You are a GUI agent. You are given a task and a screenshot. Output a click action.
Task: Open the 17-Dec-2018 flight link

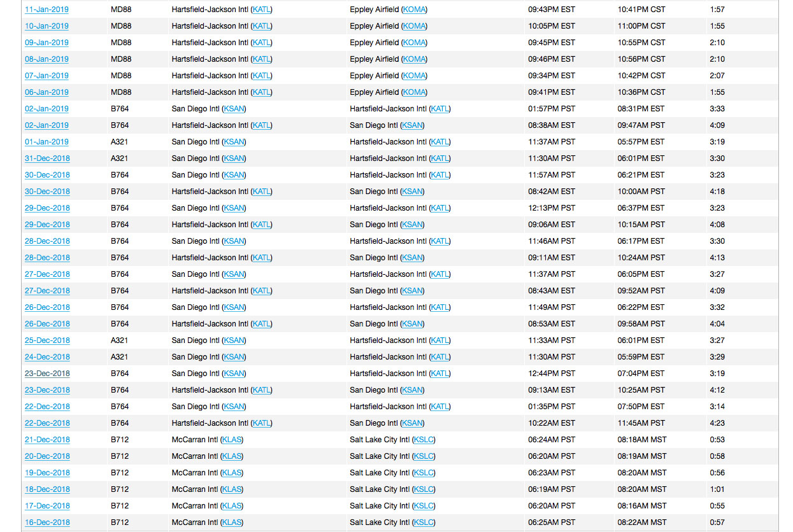point(47,506)
